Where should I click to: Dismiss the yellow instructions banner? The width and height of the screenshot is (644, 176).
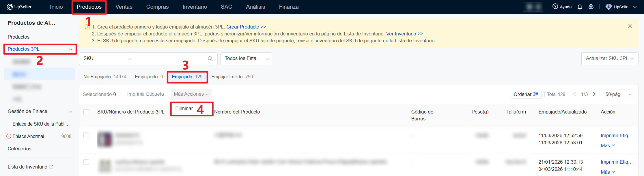(630, 26)
